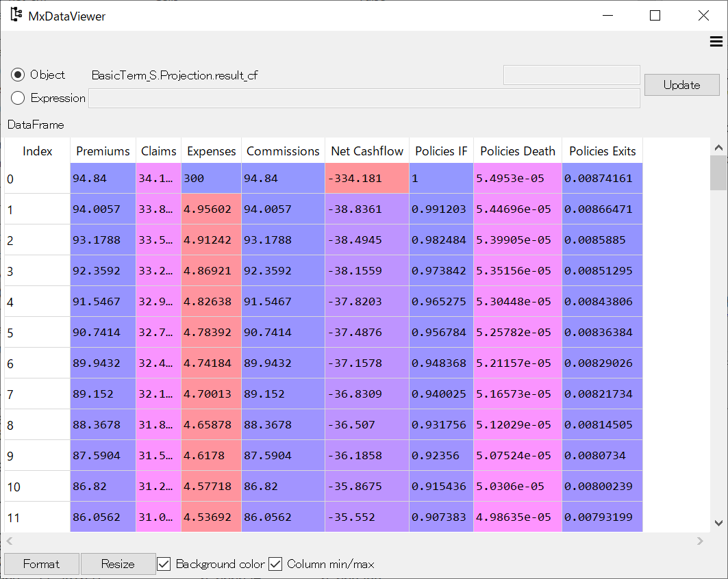Click the Expression input field
This screenshot has height=579, width=728.
[364, 99]
